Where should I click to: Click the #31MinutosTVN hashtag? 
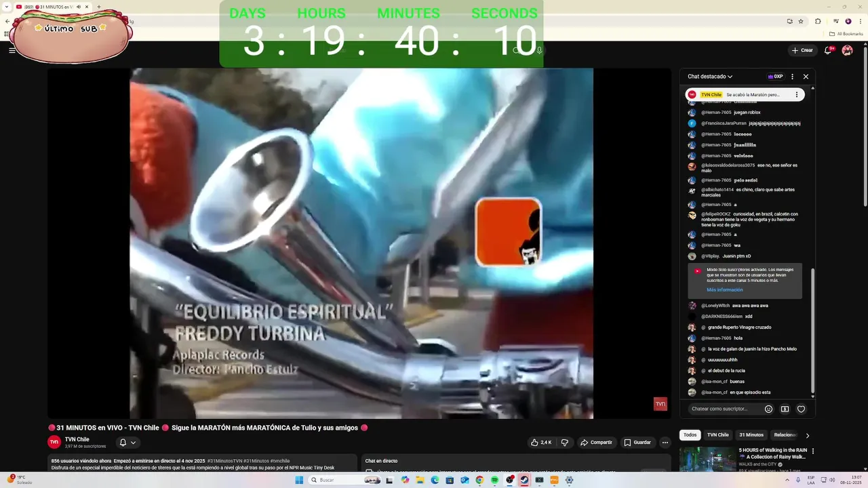(225, 461)
